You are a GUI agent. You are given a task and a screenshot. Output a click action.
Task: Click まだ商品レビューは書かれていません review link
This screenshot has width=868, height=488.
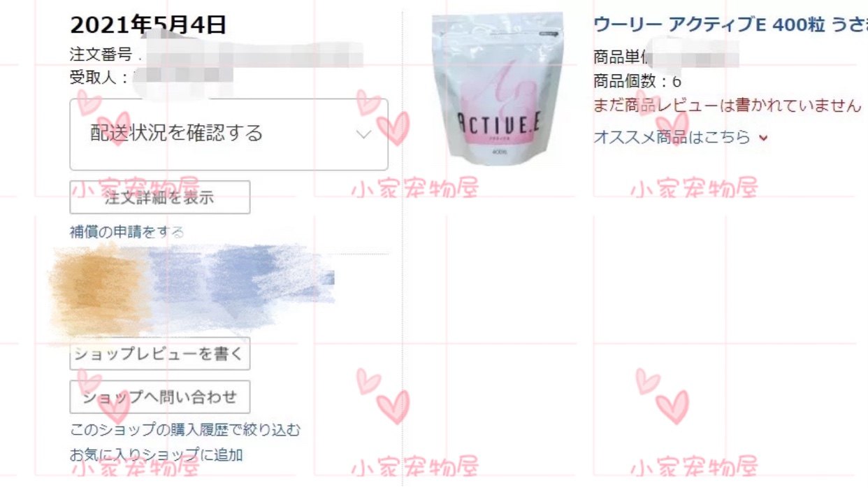click(x=727, y=106)
